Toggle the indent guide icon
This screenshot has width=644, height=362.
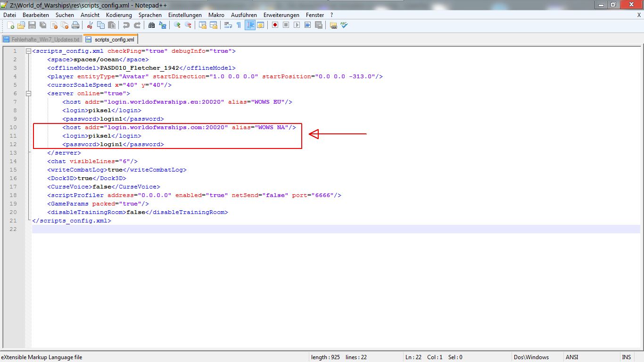coord(250,25)
